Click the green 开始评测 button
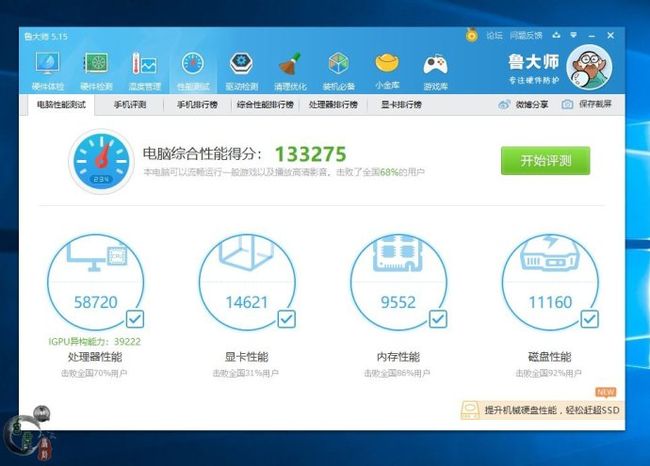This screenshot has width=650, height=466. (x=546, y=160)
